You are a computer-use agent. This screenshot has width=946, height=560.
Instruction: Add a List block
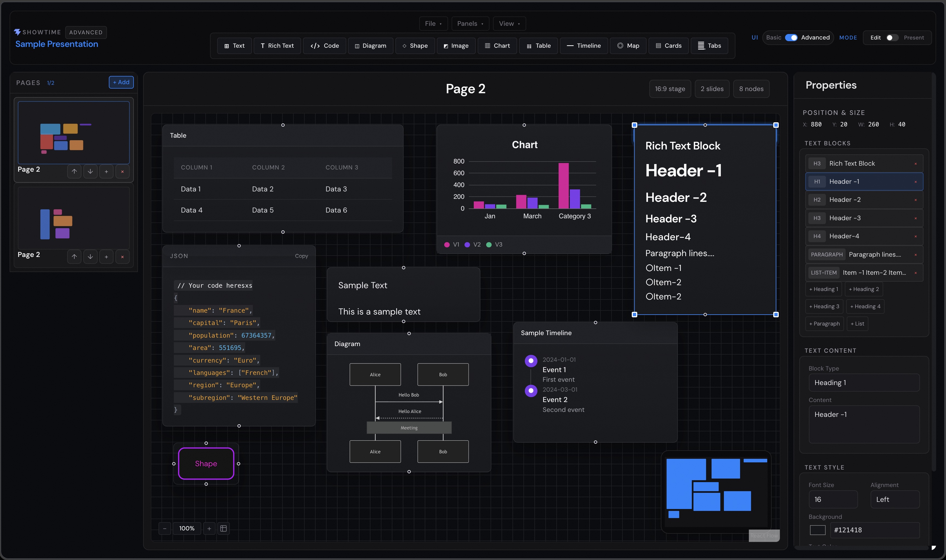click(x=857, y=324)
